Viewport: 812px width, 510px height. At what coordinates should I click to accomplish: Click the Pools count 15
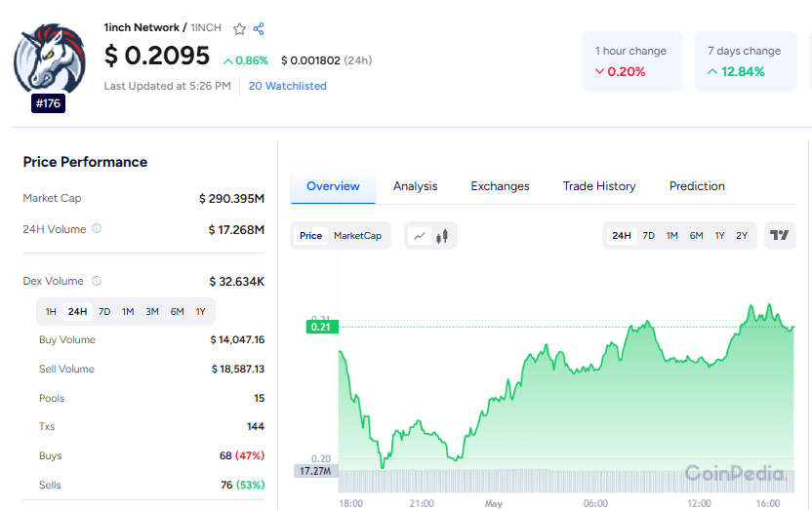pyautogui.click(x=259, y=398)
